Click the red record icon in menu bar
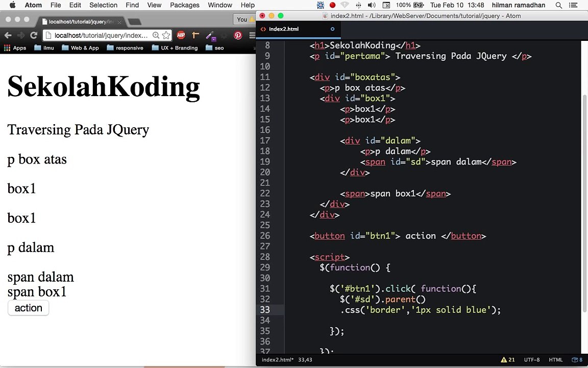 (332, 5)
